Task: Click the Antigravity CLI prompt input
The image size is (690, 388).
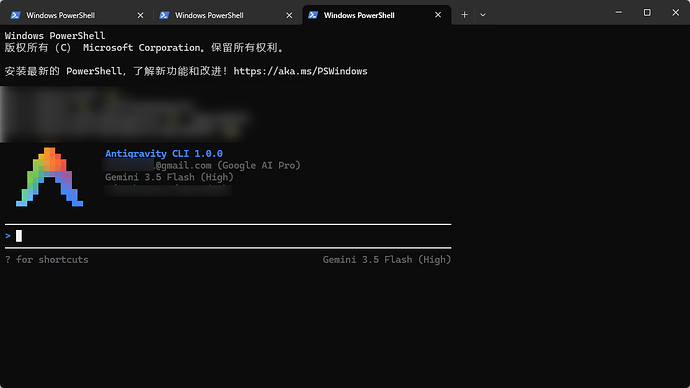Action: point(228,236)
